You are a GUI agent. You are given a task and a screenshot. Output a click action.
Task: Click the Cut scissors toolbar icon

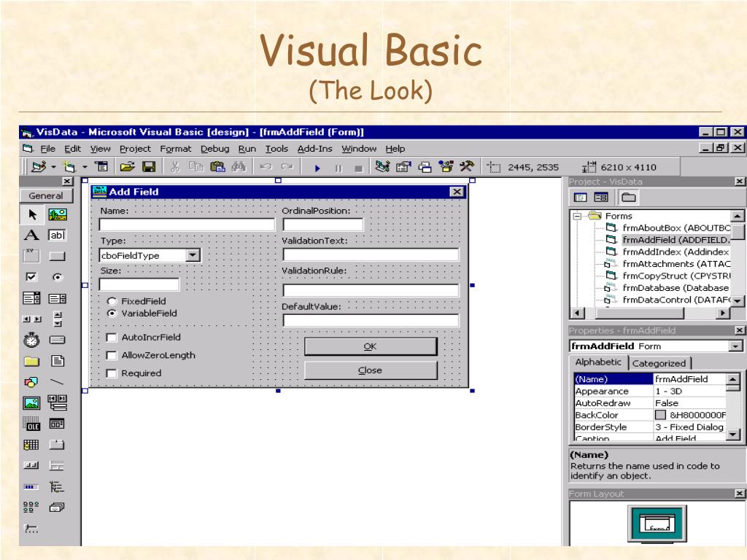coord(175,167)
